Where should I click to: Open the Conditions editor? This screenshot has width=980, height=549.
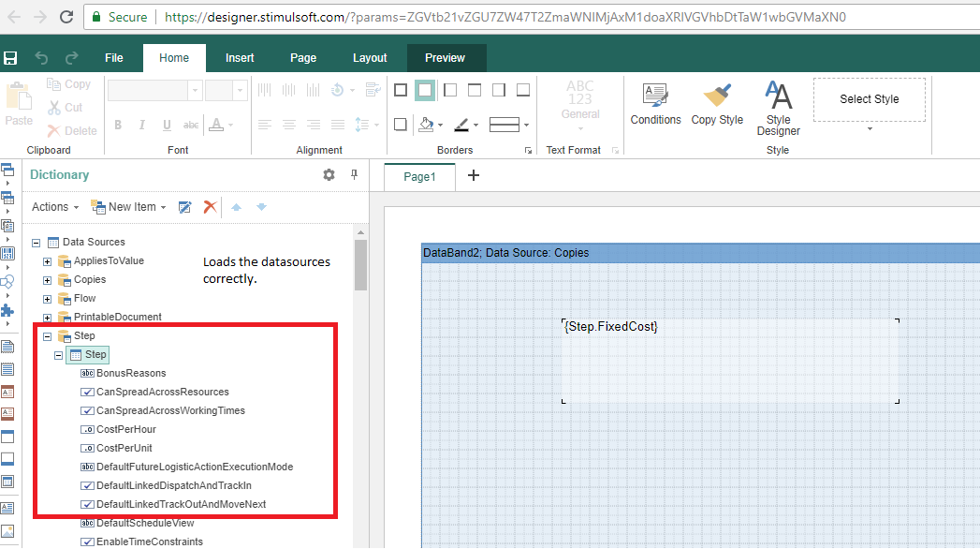point(655,104)
